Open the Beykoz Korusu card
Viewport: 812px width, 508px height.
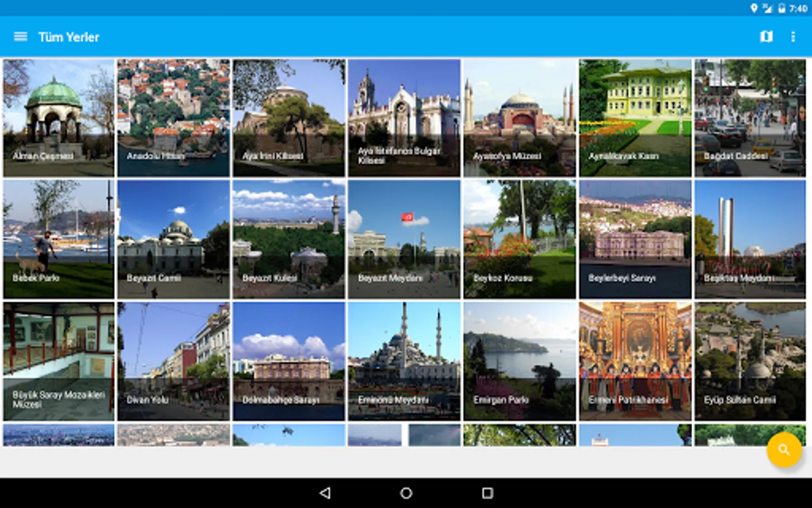(x=519, y=239)
